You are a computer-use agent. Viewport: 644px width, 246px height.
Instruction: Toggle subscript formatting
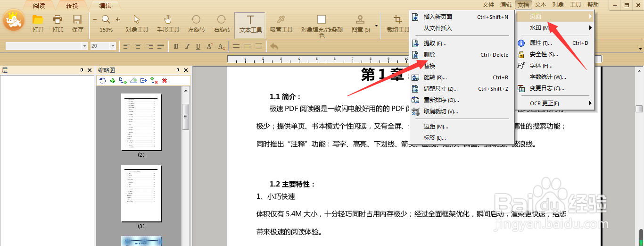tap(222, 46)
